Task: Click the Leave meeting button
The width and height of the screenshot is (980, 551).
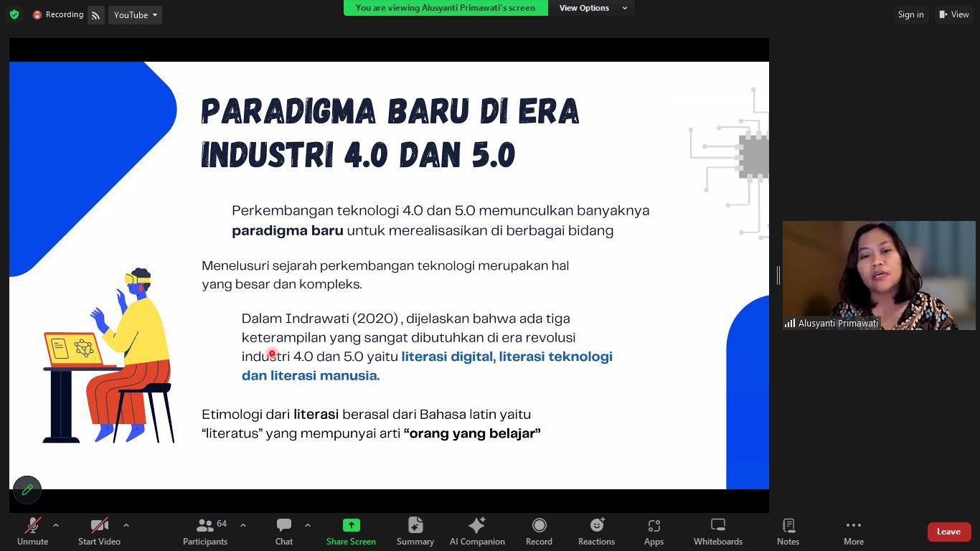Action: [948, 532]
